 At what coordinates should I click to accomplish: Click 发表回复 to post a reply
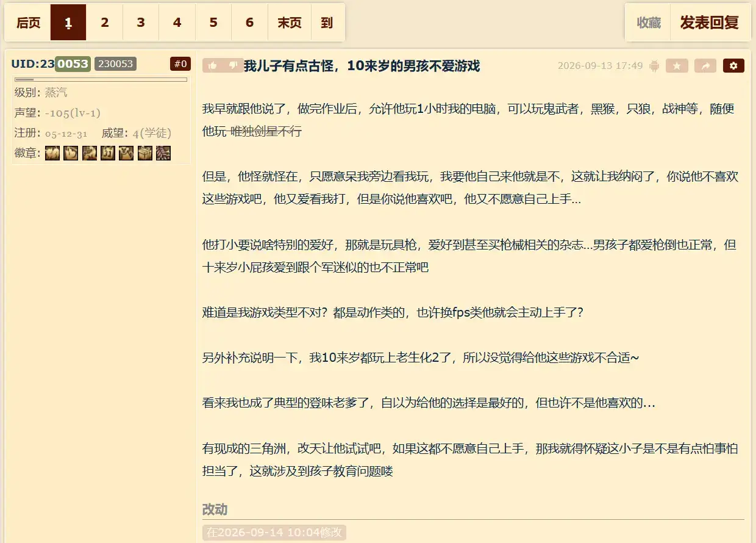[x=710, y=23]
